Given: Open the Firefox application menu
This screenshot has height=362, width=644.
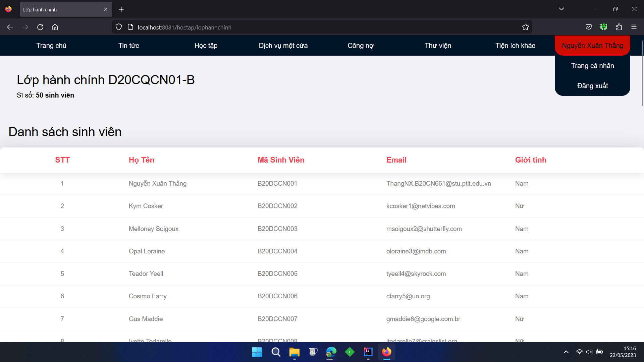Looking at the screenshot, I should coord(634,27).
